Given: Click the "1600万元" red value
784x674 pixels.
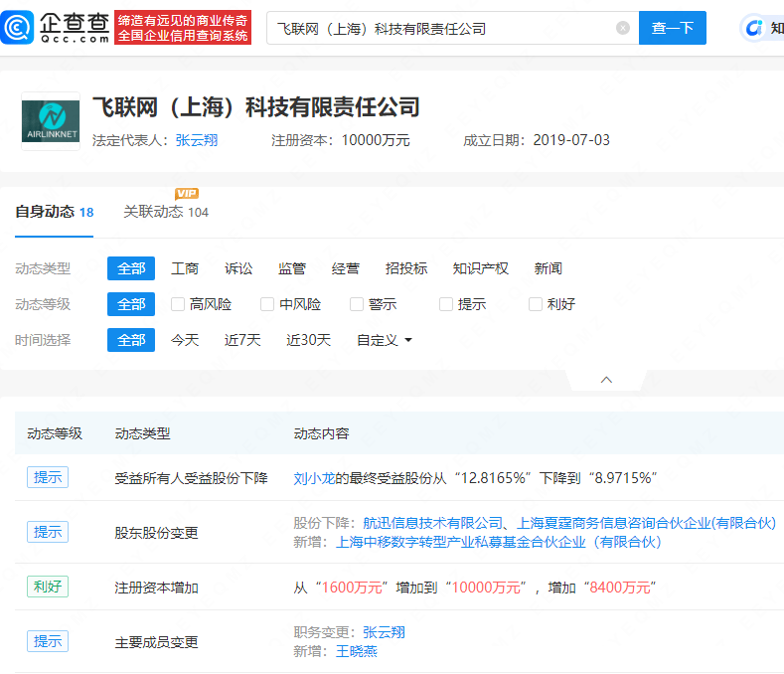Looking at the screenshot, I should point(352,588).
